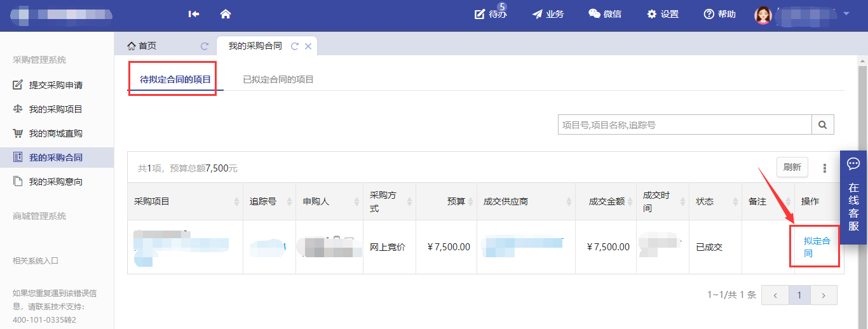The image size is (868, 329).
Task: Switch to 已拟定合同的项目 tab
Action: pos(278,79)
